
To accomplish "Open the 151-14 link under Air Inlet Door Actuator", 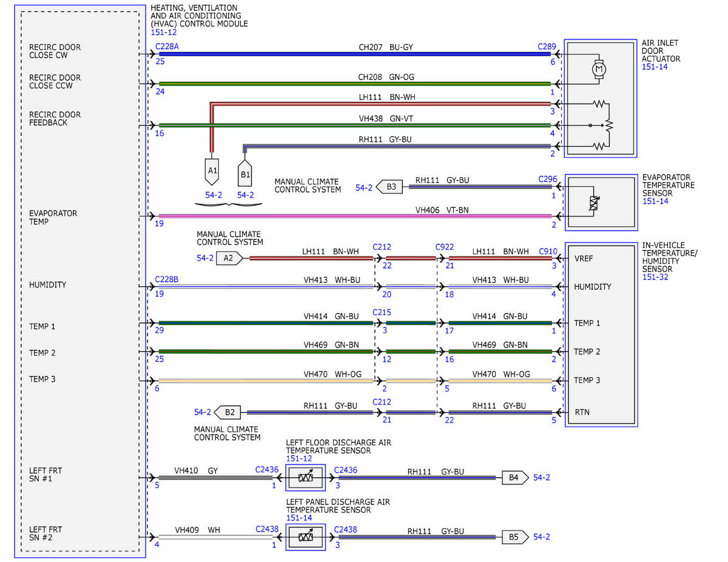I will pyautogui.click(x=655, y=67).
